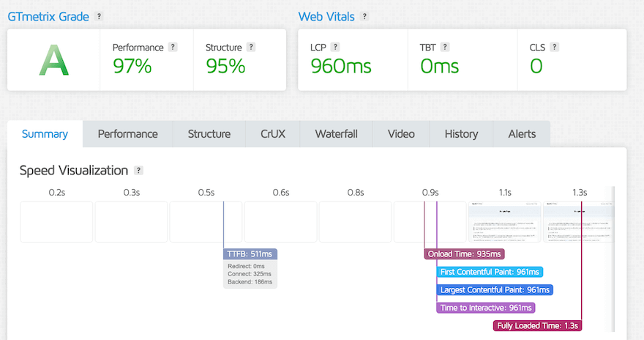This screenshot has height=340, width=644.
Task: Click the grade letter A
Action: [54, 60]
